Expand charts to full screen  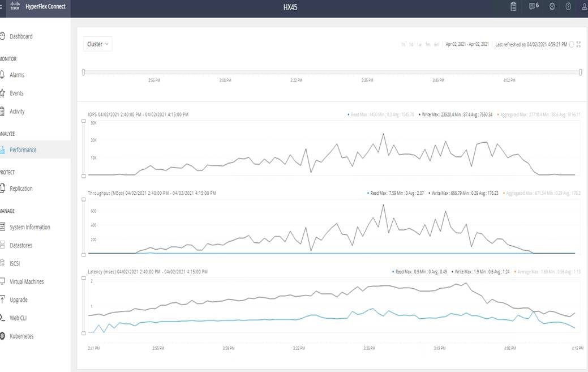(x=578, y=44)
